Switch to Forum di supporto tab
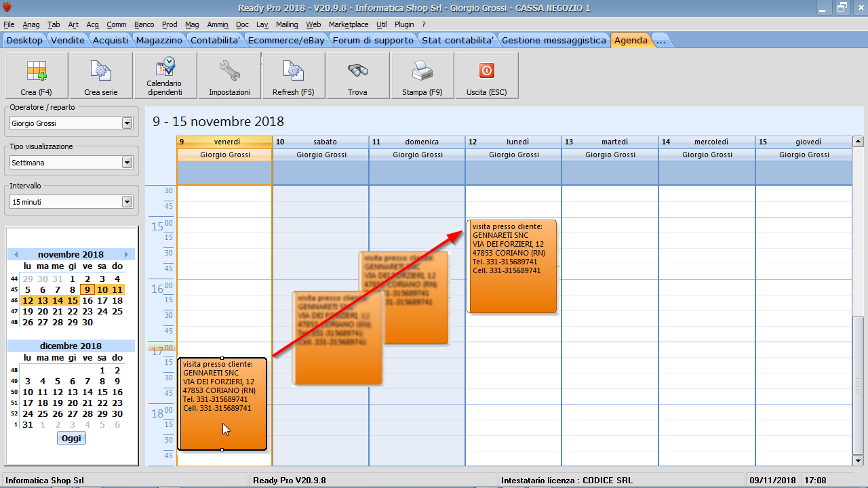868x488 pixels. point(373,40)
